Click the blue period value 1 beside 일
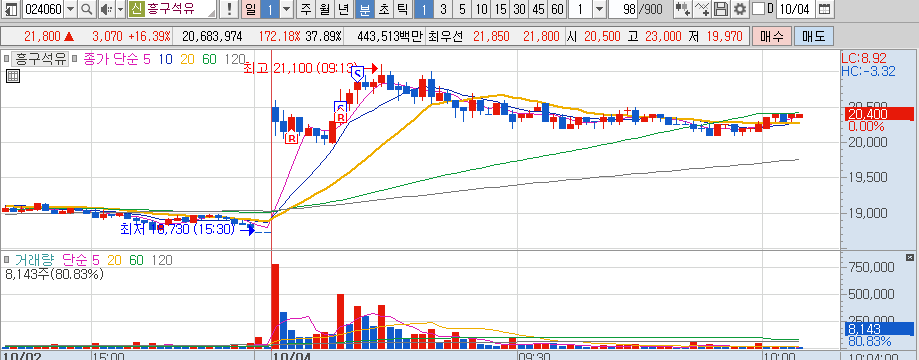This screenshot has height=360, width=919. [269, 9]
